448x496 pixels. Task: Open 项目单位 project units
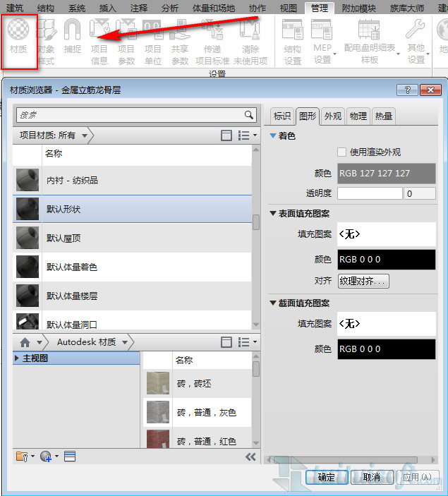pyautogui.click(x=153, y=42)
